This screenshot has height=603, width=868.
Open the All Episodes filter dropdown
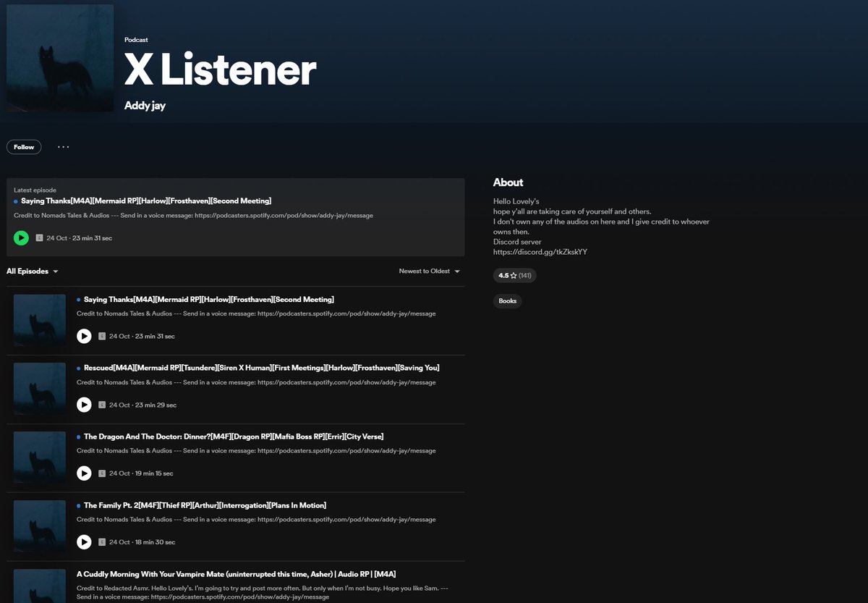[x=33, y=271]
